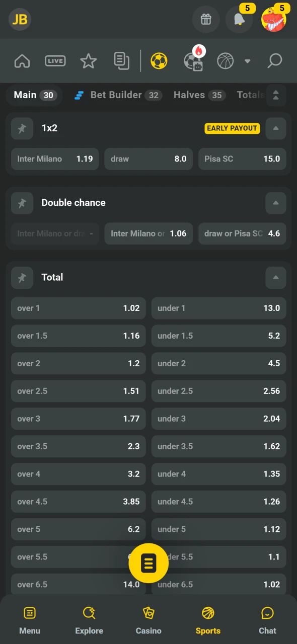Open favorites via the star icon
Image resolution: width=297 pixels, height=644 pixels.
coord(89,61)
